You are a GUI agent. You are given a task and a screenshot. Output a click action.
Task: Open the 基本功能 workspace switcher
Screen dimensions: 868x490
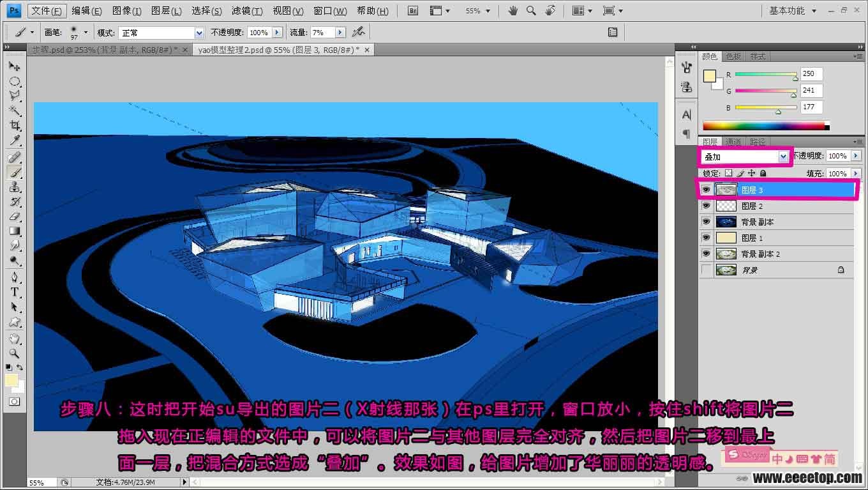(x=792, y=11)
